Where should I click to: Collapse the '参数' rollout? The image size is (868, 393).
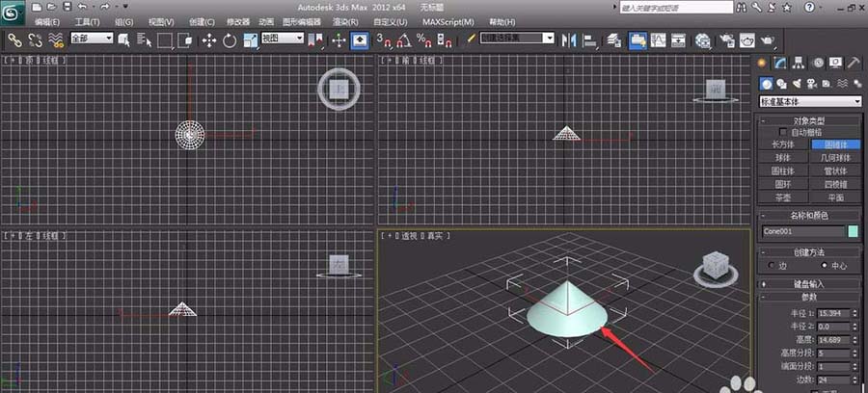tap(809, 297)
